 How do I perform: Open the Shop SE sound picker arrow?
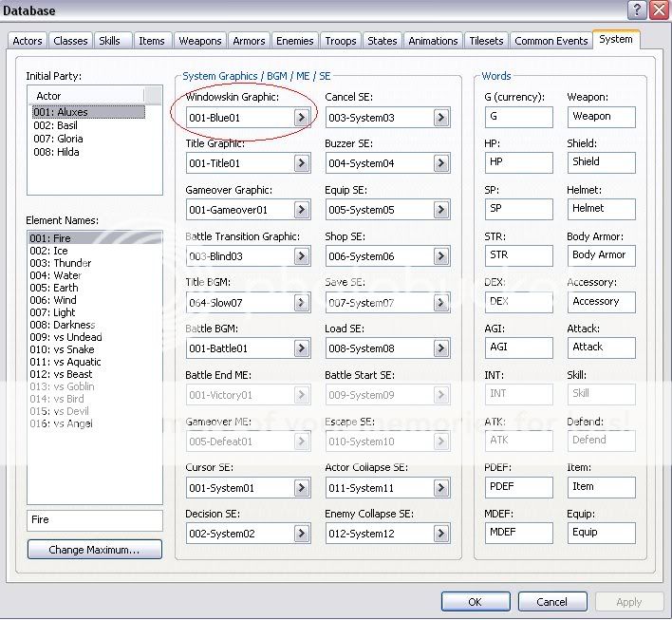441,256
